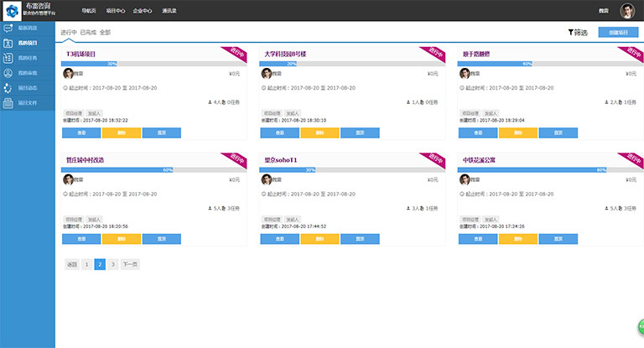
Task: Click 查看 button on the 40% progress card
Action: tap(478, 132)
